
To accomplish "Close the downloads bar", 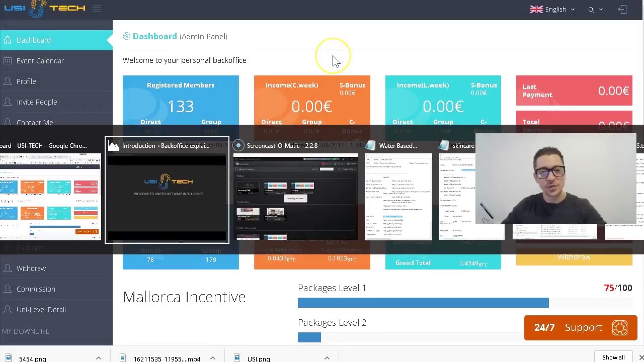I will click(x=641, y=357).
